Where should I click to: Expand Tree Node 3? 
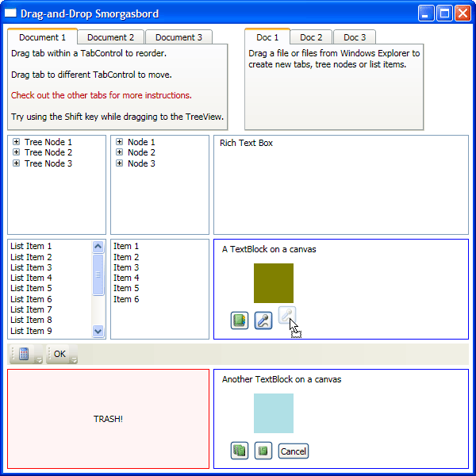(17, 163)
